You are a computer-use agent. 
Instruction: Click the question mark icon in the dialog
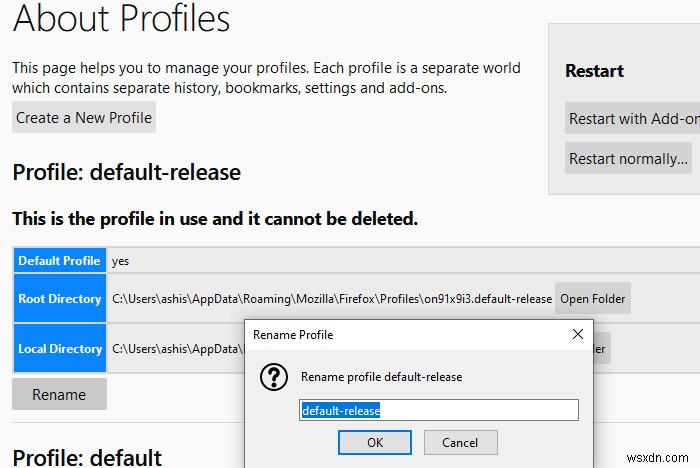(274, 377)
